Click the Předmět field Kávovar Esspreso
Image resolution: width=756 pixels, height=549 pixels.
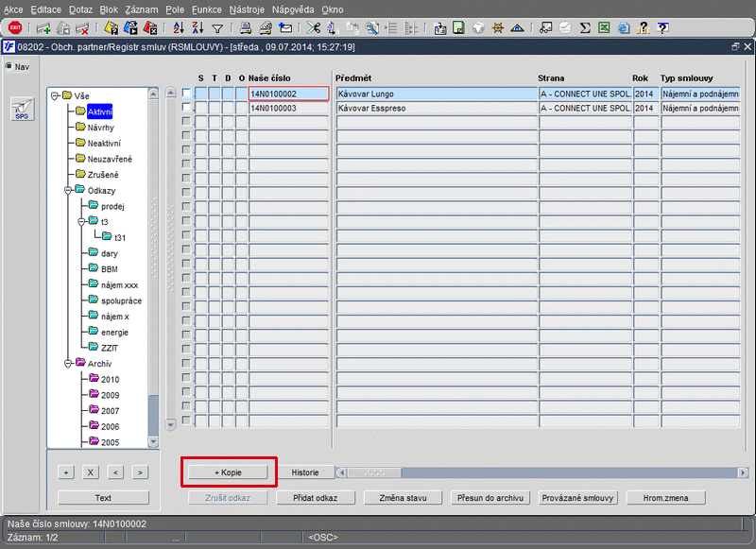pos(437,108)
